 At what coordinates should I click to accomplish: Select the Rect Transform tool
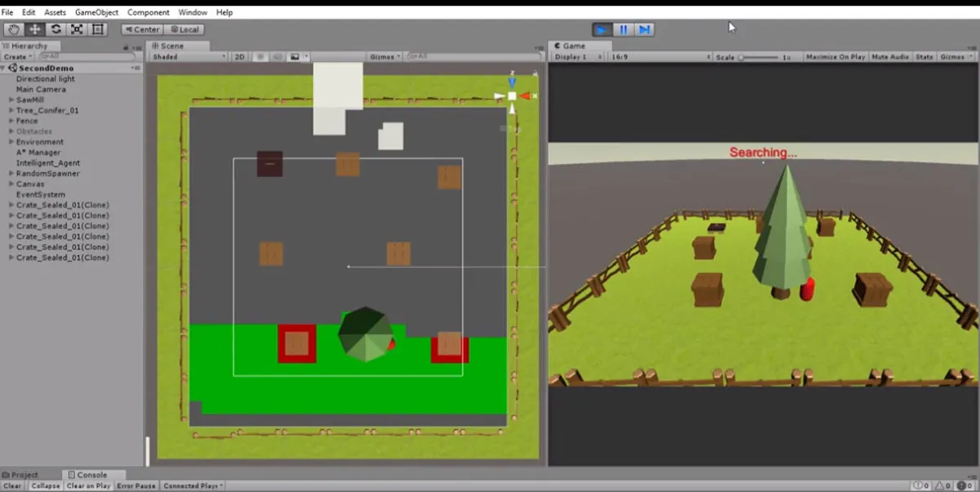click(x=98, y=29)
